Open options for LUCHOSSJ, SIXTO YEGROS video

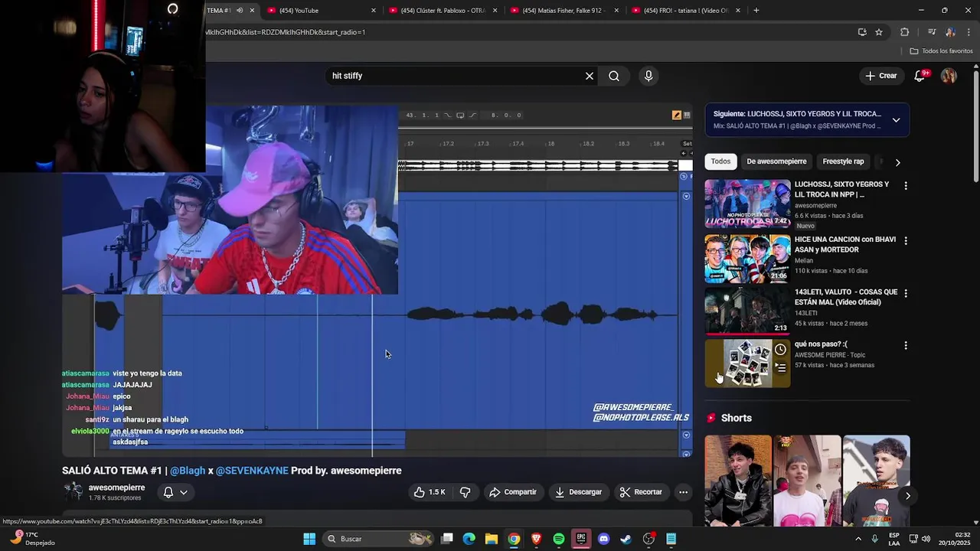(x=906, y=185)
